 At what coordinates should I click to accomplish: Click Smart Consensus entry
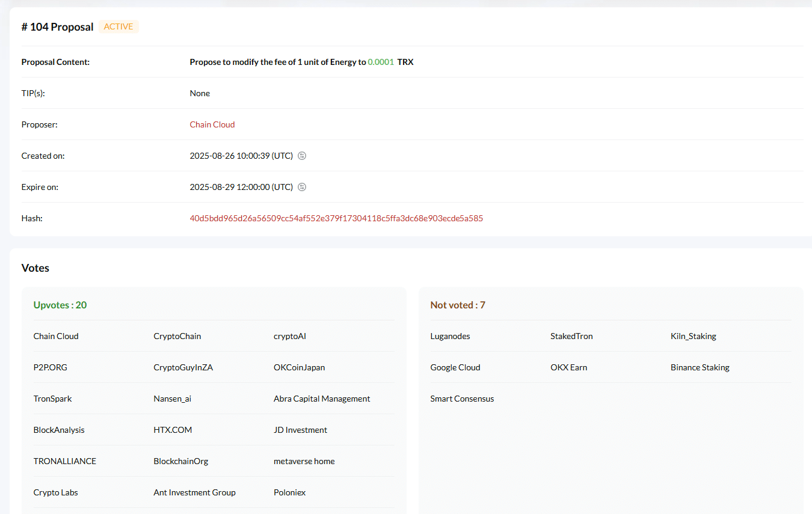pyautogui.click(x=462, y=399)
